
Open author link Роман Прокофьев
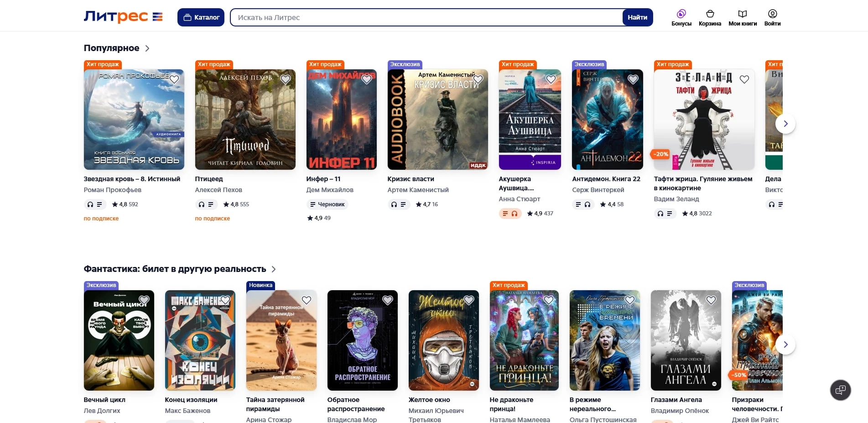(x=112, y=190)
